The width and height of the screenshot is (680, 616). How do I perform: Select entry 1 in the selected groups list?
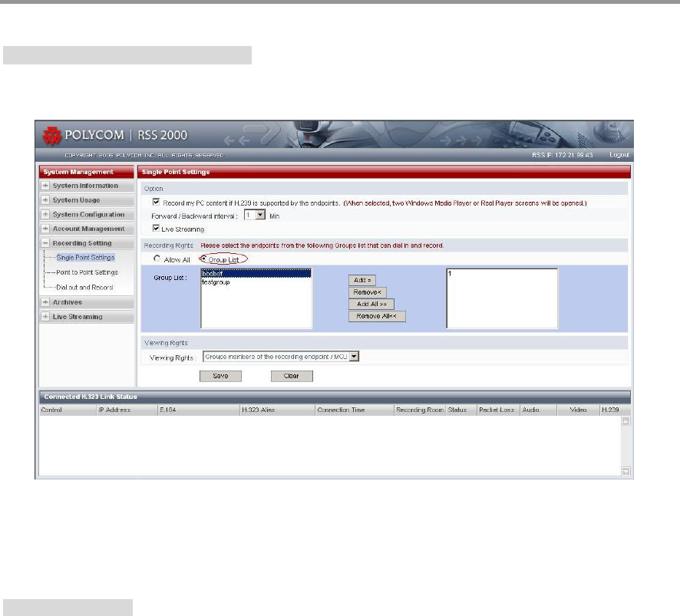(x=502, y=274)
